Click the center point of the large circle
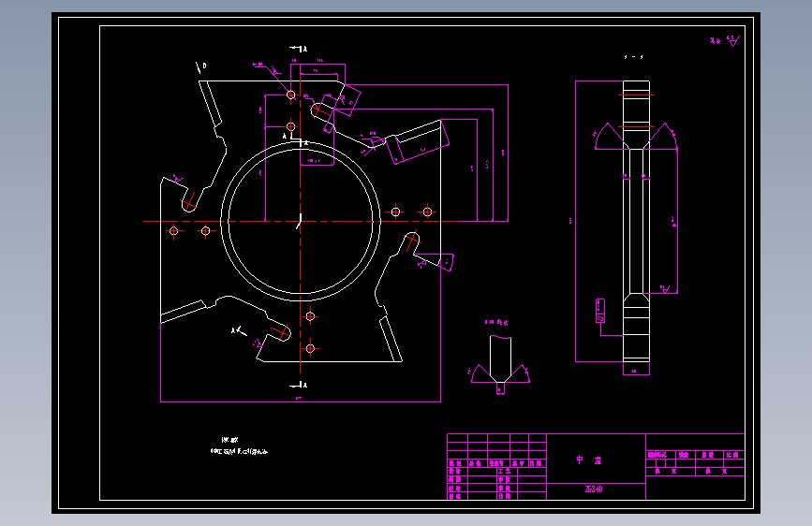812x526 pixels. click(x=301, y=221)
